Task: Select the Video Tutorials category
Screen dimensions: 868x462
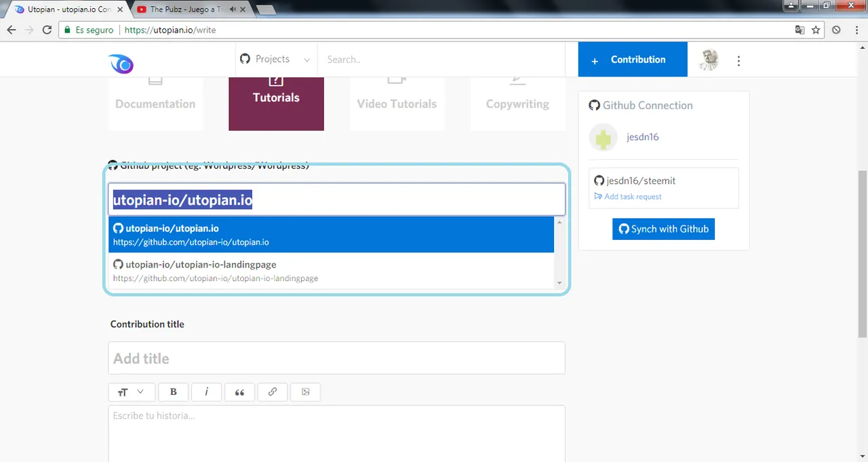Action: (397, 103)
